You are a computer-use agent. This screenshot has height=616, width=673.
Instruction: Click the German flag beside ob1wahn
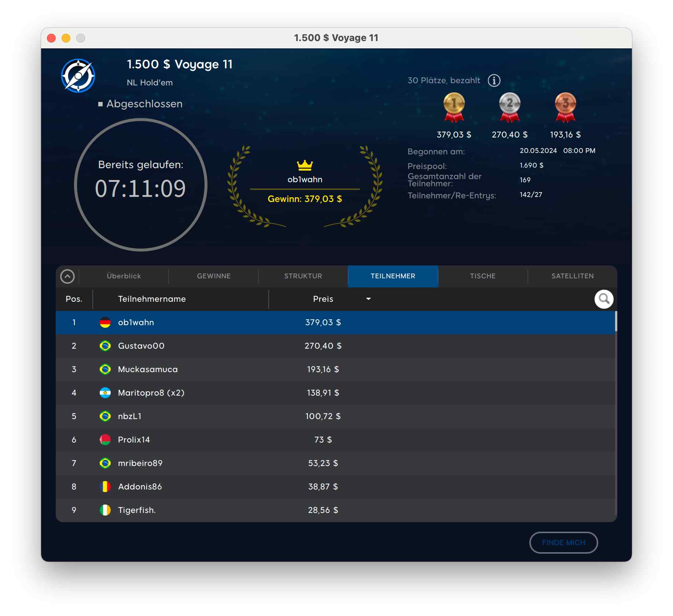coord(105,323)
